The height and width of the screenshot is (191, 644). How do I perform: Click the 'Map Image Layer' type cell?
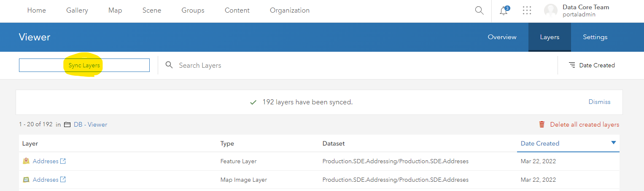click(x=244, y=180)
